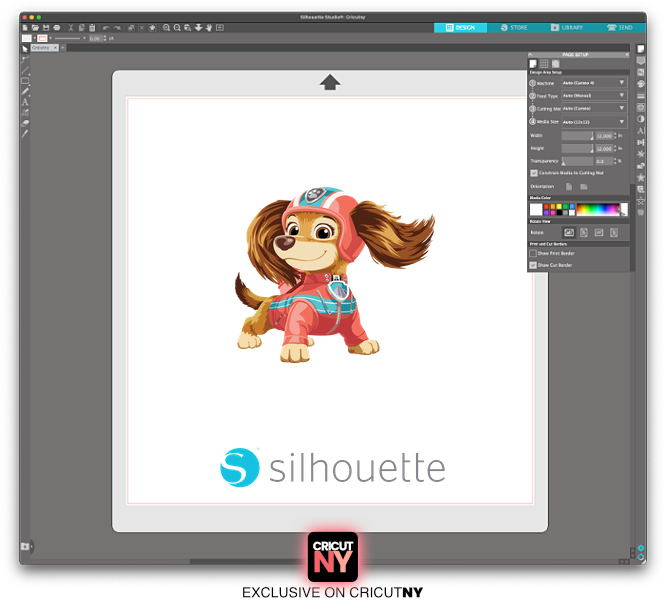Toggle Constrain Media to Cutting Mat checkbox
Screen dimensions: 665x604
click(x=534, y=173)
